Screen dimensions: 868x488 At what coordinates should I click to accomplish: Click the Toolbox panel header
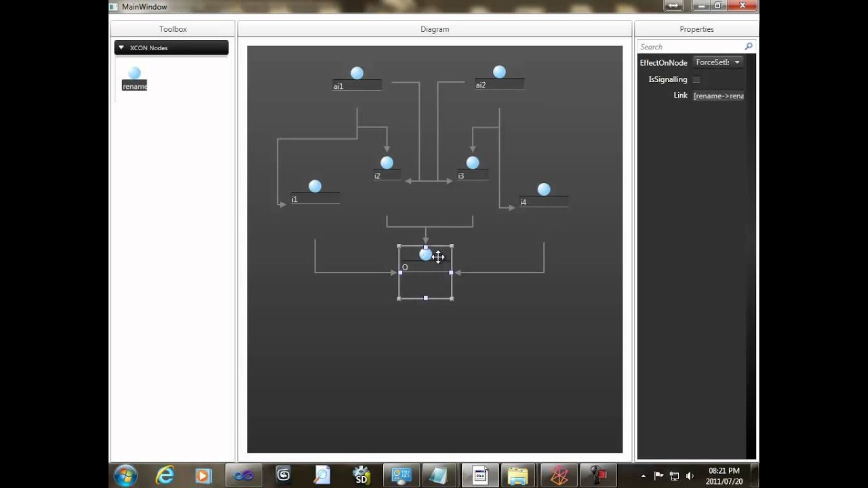[172, 29]
